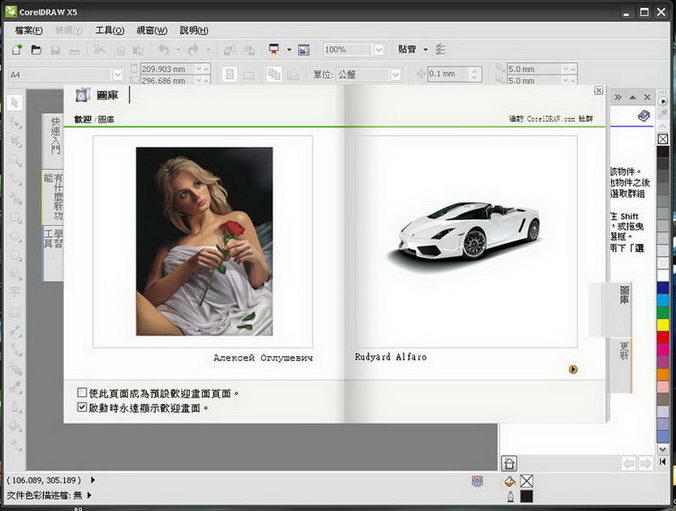The height and width of the screenshot is (511, 676).
Task: Click the Hints docker book icon
Action: 643,116
